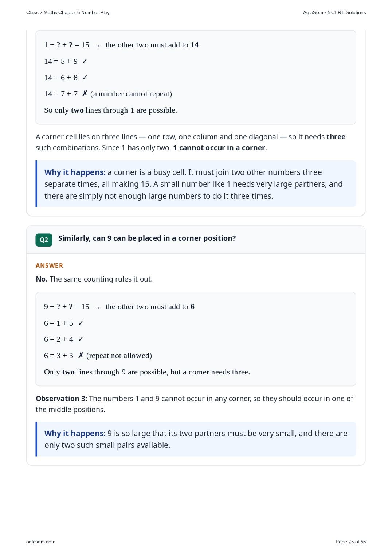
Task: Click the 'Observation 3' paragraph
Action: (x=195, y=404)
